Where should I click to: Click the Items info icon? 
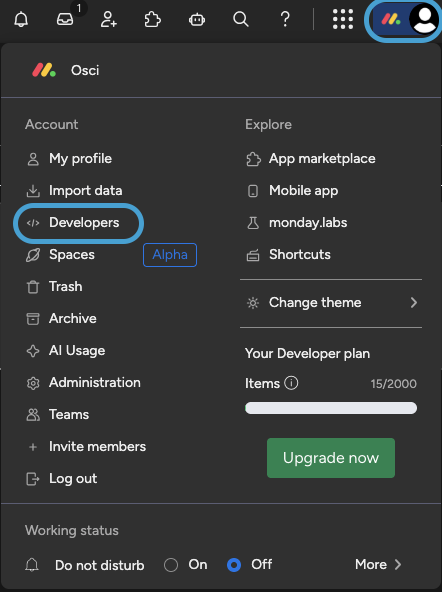click(x=291, y=383)
